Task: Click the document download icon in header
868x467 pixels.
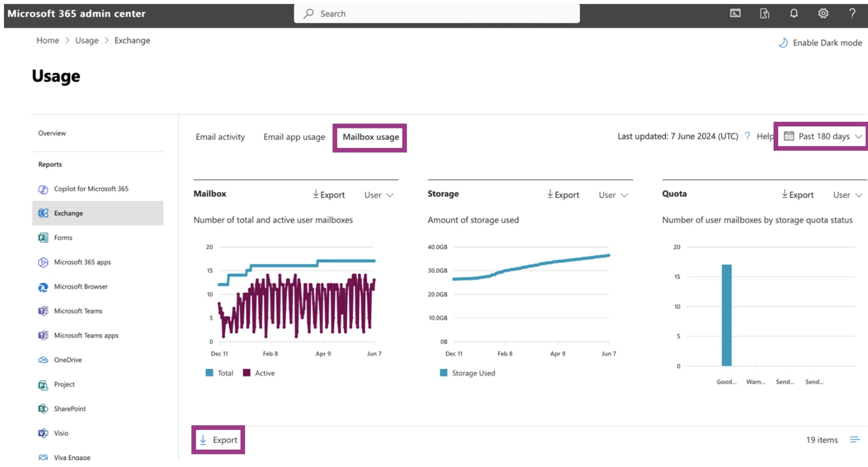Action: [764, 14]
